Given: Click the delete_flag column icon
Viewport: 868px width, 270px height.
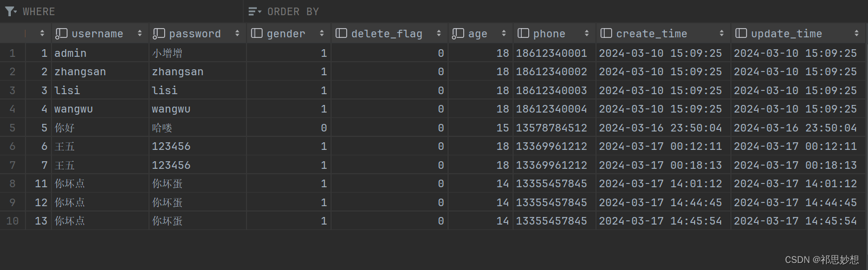Looking at the screenshot, I should (x=341, y=34).
